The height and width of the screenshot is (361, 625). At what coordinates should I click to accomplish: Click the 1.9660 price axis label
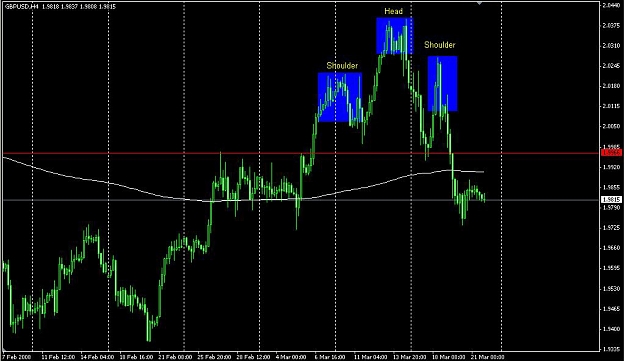point(611,248)
